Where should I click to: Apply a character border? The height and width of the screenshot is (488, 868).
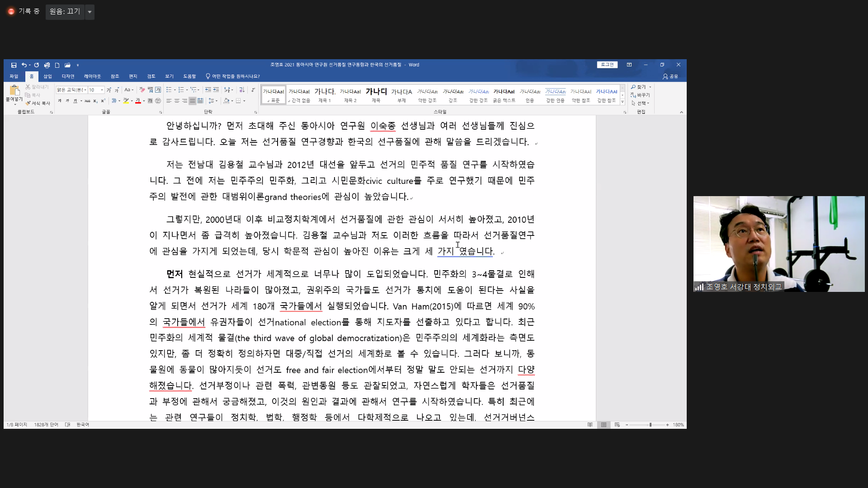[x=158, y=90]
